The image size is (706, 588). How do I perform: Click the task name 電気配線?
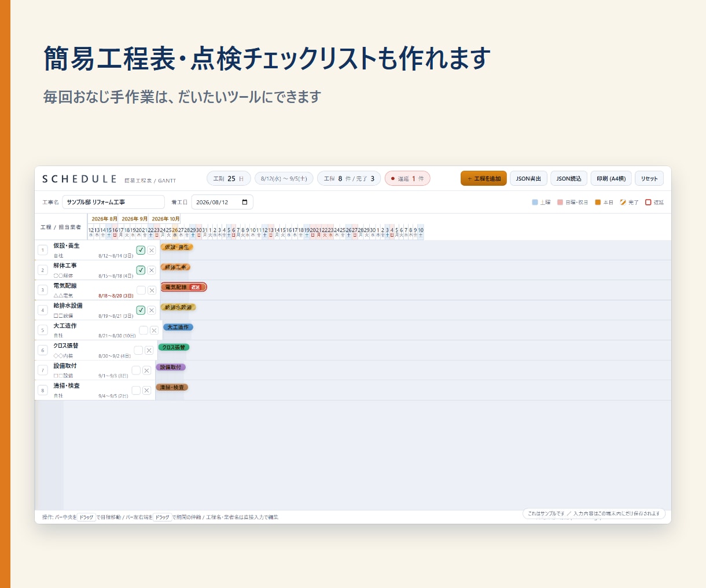tap(65, 286)
